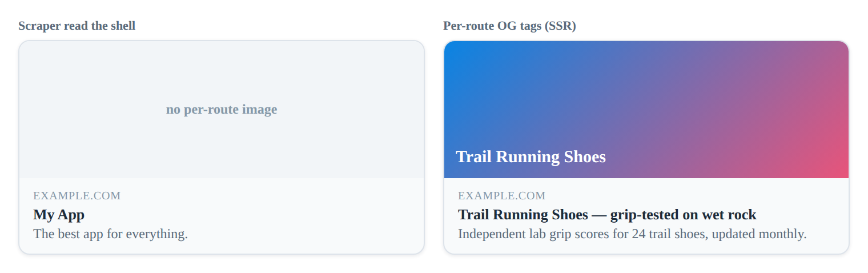The height and width of the screenshot is (273, 868).
Task: Click the 'Per-route OG tags (SSR)' heading
Action: tap(509, 26)
